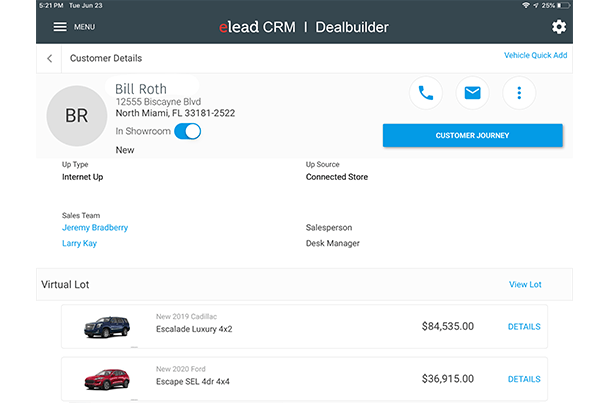Tap the red Ford Escape thumbnail
This screenshot has height=403, width=611.
[106, 379]
